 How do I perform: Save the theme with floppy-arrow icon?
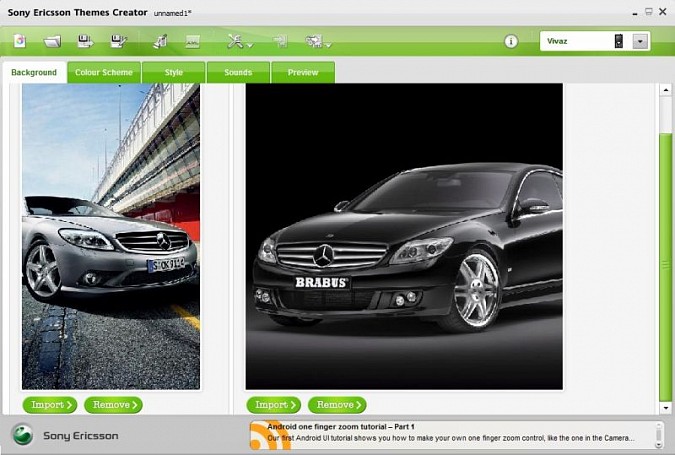pos(85,41)
